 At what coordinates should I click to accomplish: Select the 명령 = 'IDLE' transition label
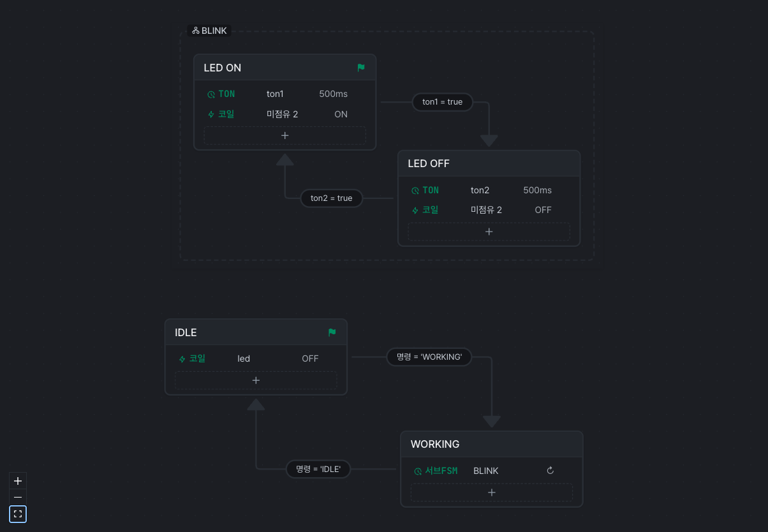tap(318, 469)
